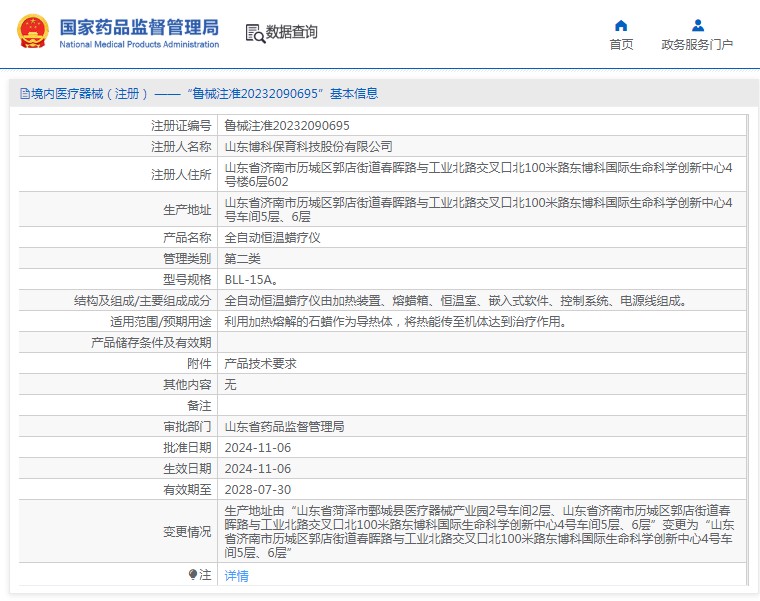
Task: Click the National Medical Products Administration subtitle
Action: coord(139,45)
